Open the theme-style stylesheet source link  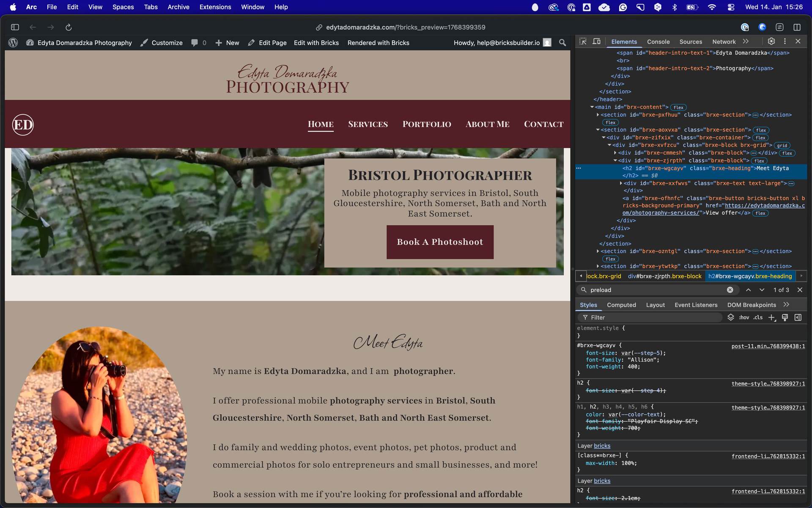tap(768, 384)
